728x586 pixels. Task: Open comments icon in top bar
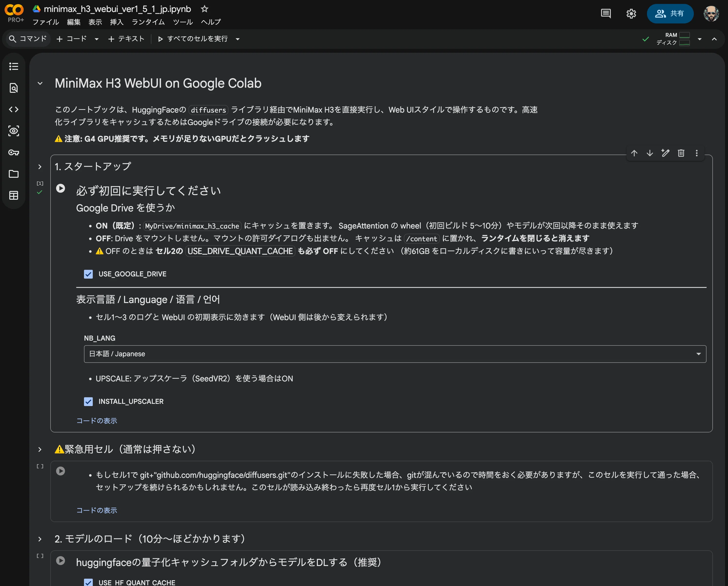click(x=606, y=13)
